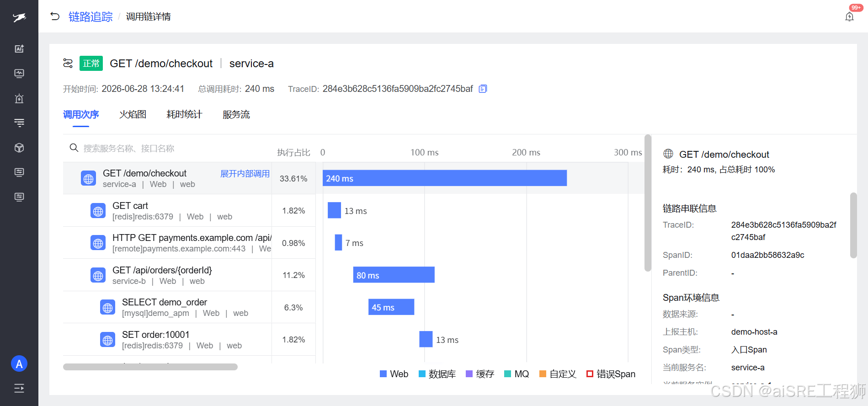This screenshot has height=406, width=868.
Task: Switch to the 火焰图 tab
Action: (x=133, y=114)
